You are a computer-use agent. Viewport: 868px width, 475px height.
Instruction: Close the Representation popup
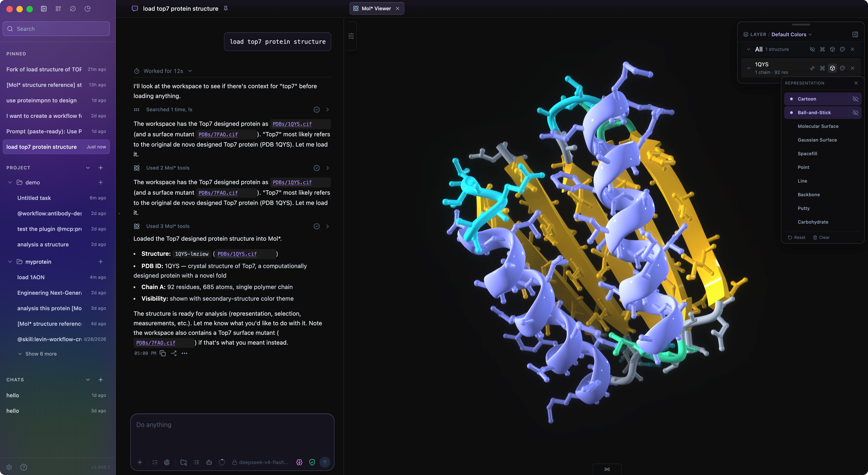click(856, 83)
